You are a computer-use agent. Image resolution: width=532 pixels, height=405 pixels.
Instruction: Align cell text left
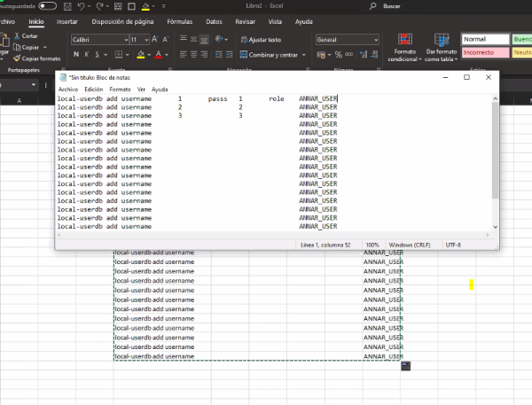click(x=184, y=54)
